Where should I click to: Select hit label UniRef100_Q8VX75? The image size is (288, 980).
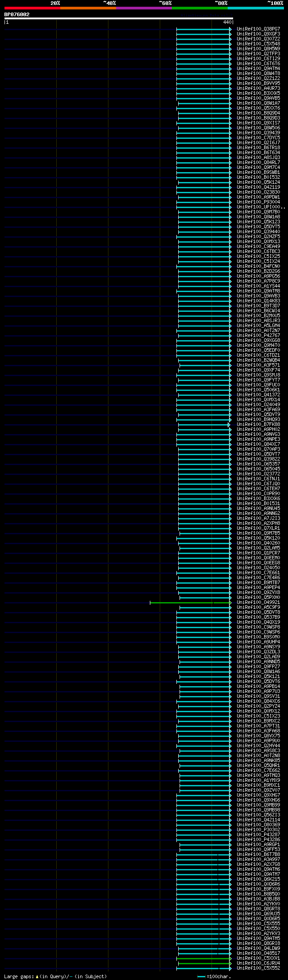click(x=258, y=736)
